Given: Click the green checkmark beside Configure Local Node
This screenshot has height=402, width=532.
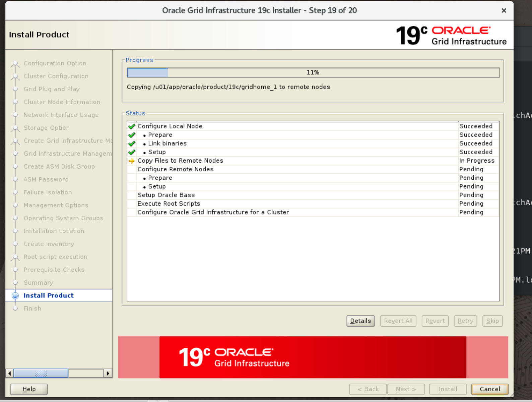Looking at the screenshot, I should coord(132,126).
